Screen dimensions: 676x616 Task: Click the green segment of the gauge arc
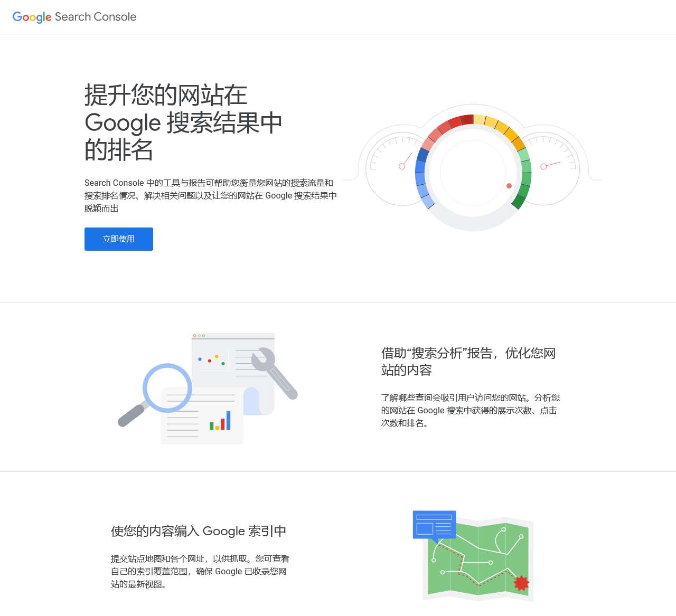point(525,174)
